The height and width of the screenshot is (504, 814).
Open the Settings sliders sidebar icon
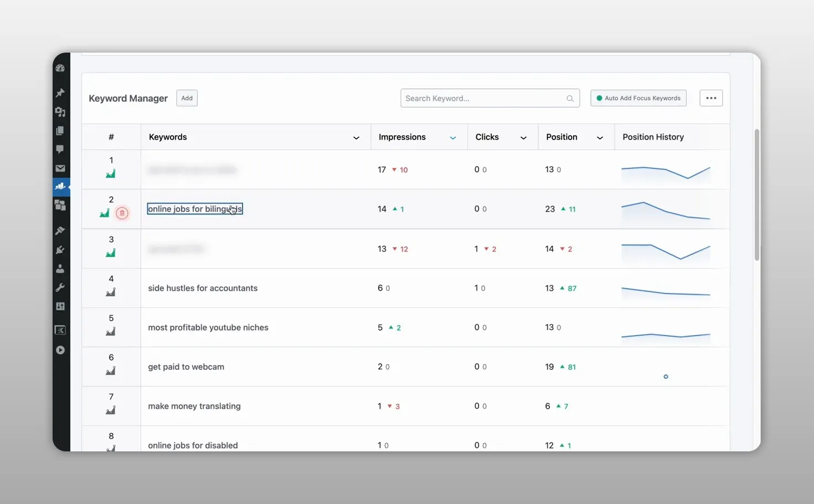[x=60, y=306]
